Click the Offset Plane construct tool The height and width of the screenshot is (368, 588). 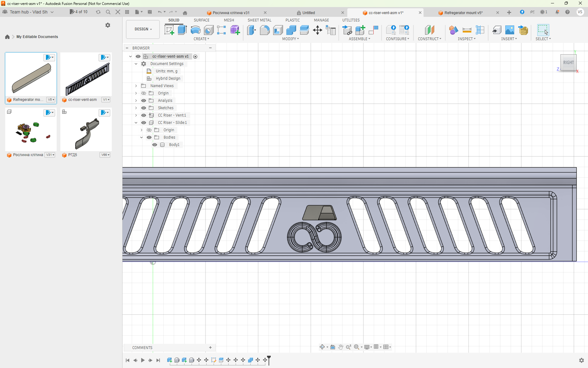point(429,30)
